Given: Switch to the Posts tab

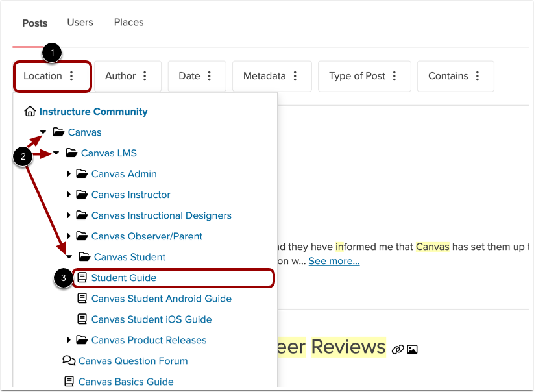Looking at the screenshot, I should coord(35,23).
